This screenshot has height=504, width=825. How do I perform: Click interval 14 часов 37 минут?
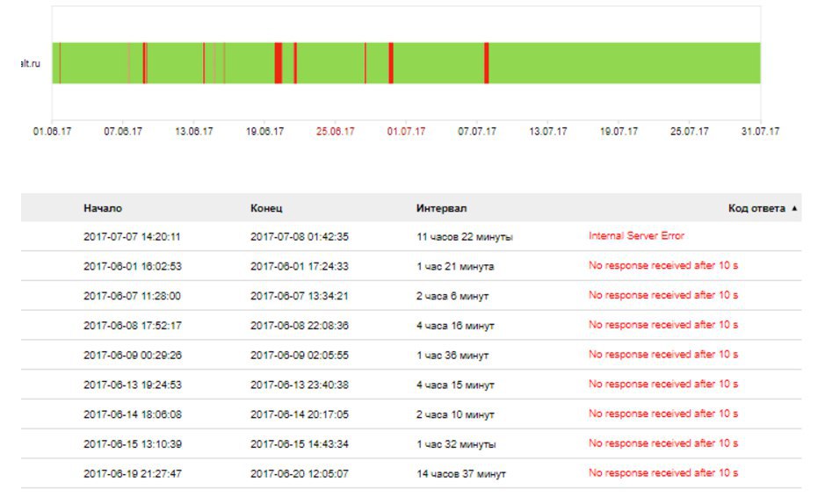461,473
